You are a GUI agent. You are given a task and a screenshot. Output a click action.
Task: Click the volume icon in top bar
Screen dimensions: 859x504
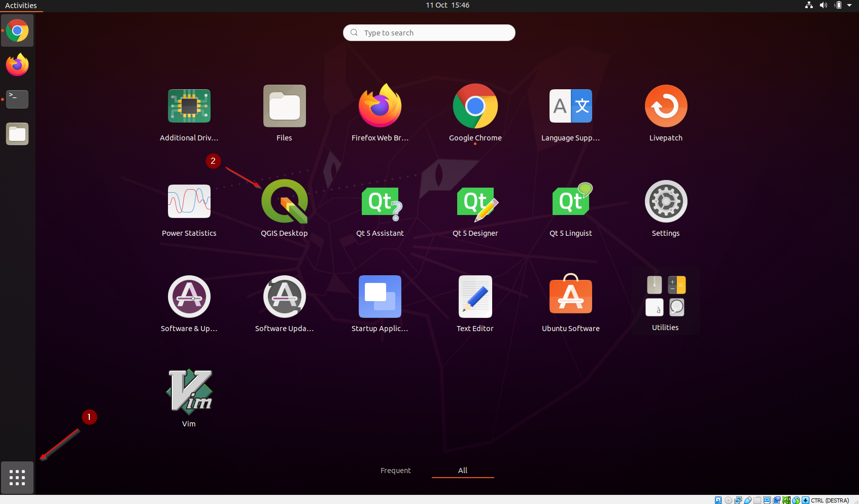pyautogui.click(x=823, y=5)
